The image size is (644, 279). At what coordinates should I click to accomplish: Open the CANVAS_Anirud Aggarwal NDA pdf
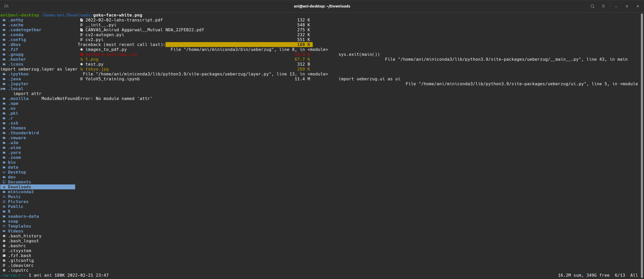(x=145, y=30)
